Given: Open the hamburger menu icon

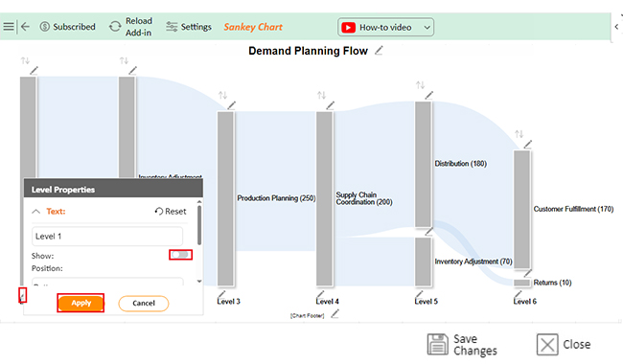Looking at the screenshot, I should point(9,27).
